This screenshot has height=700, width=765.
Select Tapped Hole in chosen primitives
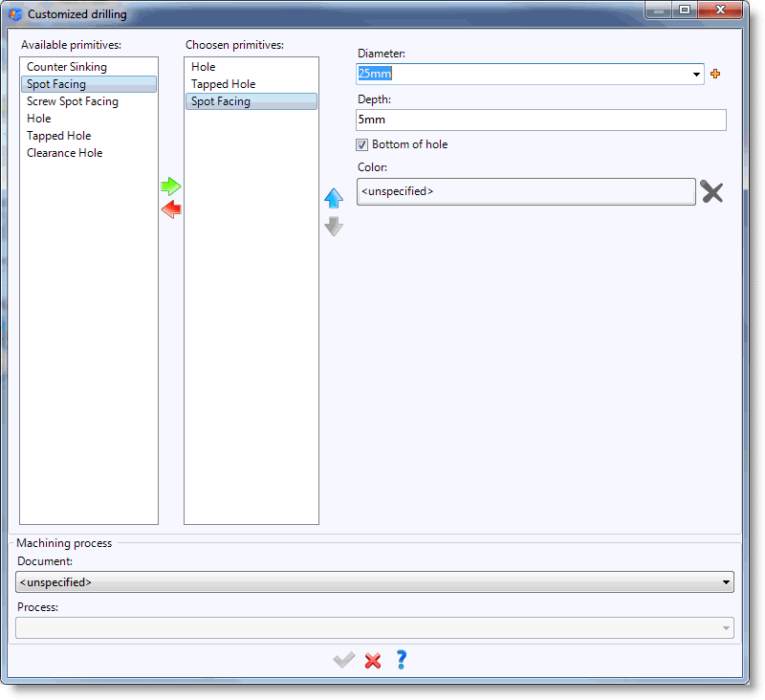(x=223, y=84)
